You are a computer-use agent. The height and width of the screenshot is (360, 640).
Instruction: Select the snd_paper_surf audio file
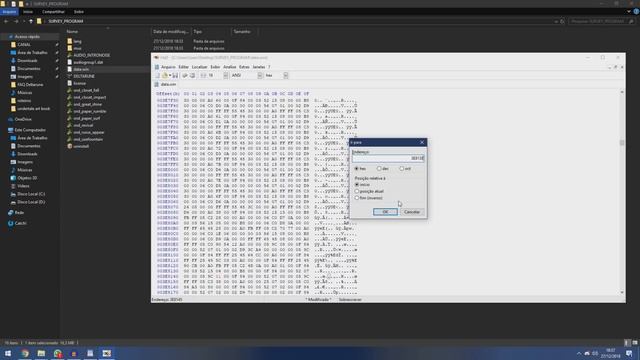[x=87, y=118]
